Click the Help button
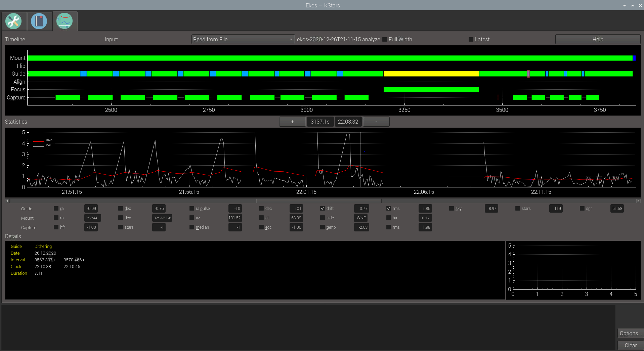Viewport: 644px width, 351px height. (598, 39)
